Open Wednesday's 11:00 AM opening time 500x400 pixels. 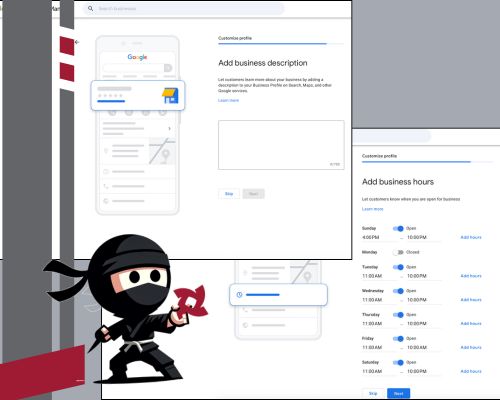coord(379,300)
